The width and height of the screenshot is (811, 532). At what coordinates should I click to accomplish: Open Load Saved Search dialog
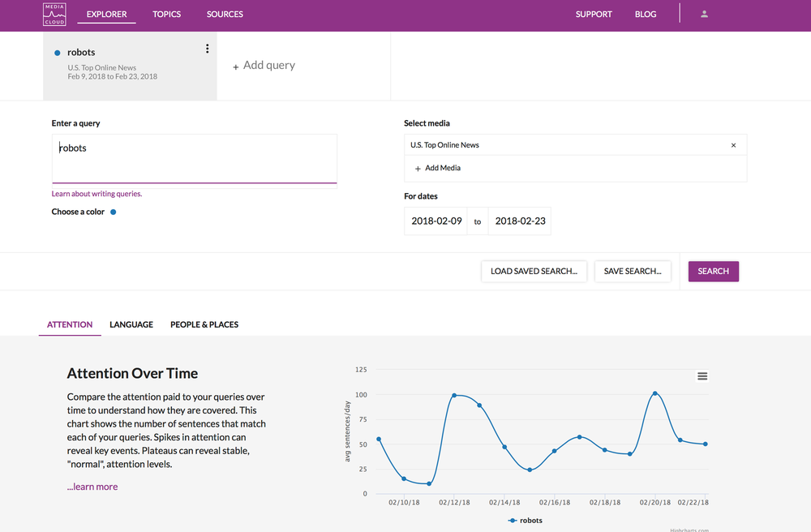[534, 272]
